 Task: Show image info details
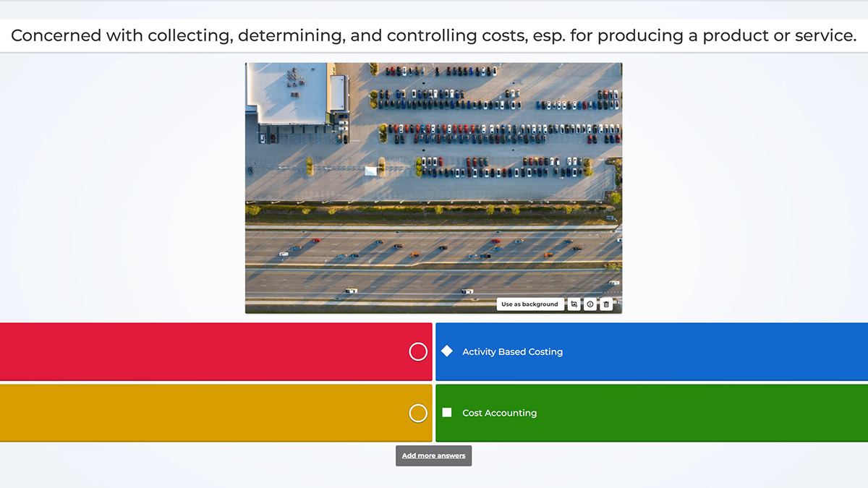tap(590, 304)
